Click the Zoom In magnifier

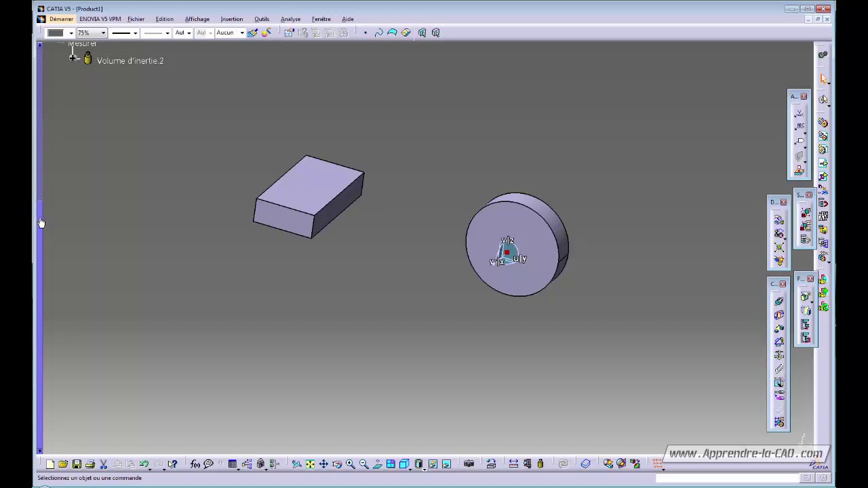351,464
